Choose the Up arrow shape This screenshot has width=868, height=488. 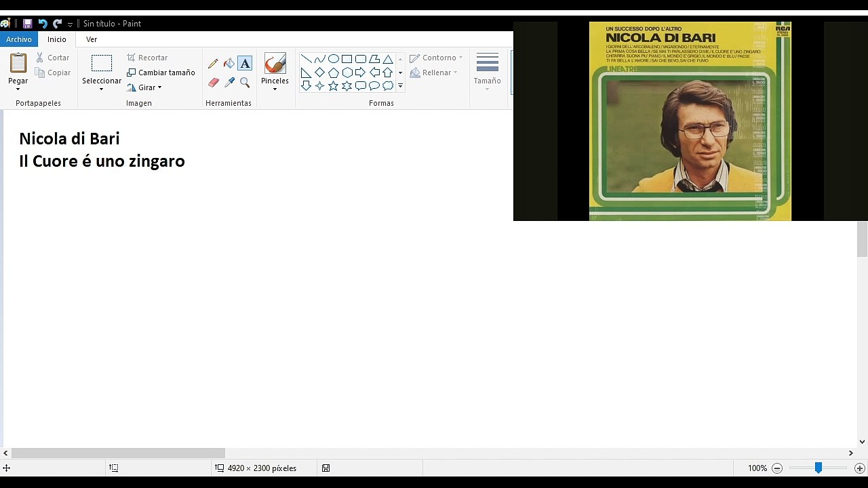pos(388,73)
